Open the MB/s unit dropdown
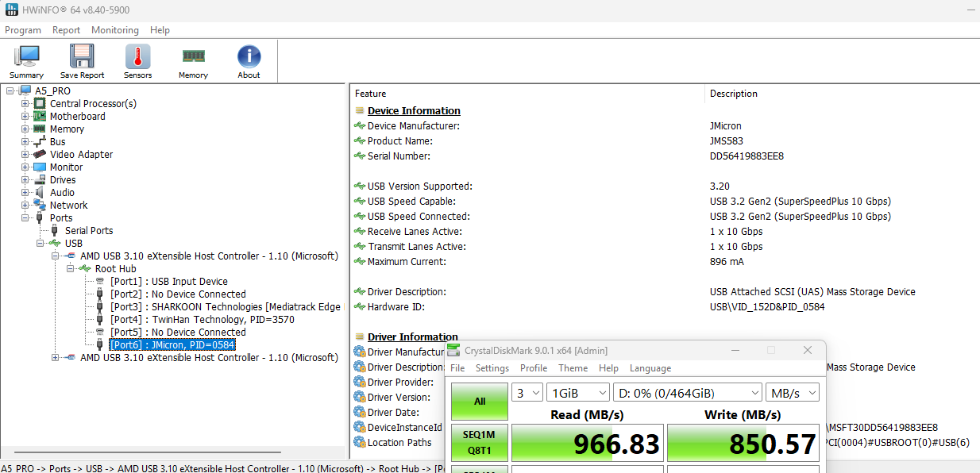 pos(792,393)
